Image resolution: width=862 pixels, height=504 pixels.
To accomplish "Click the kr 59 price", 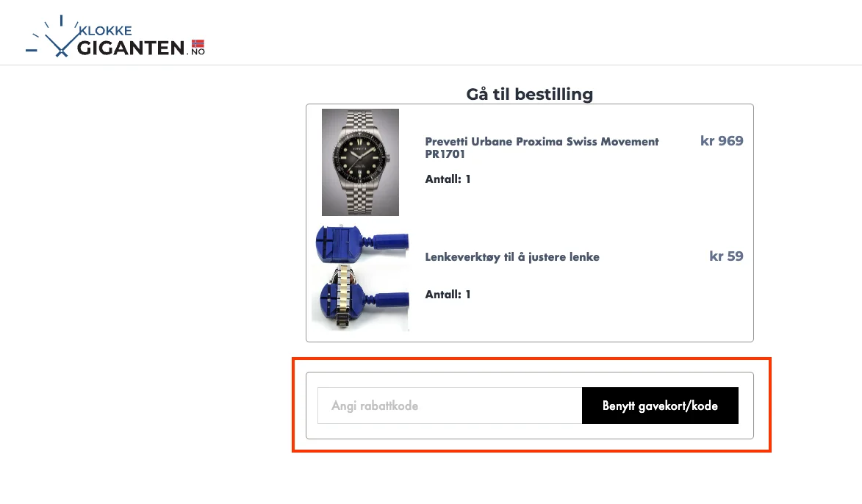I will click(x=726, y=256).
